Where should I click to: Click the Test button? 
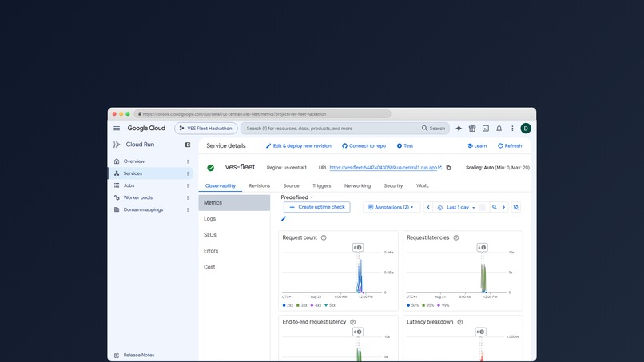405,146
